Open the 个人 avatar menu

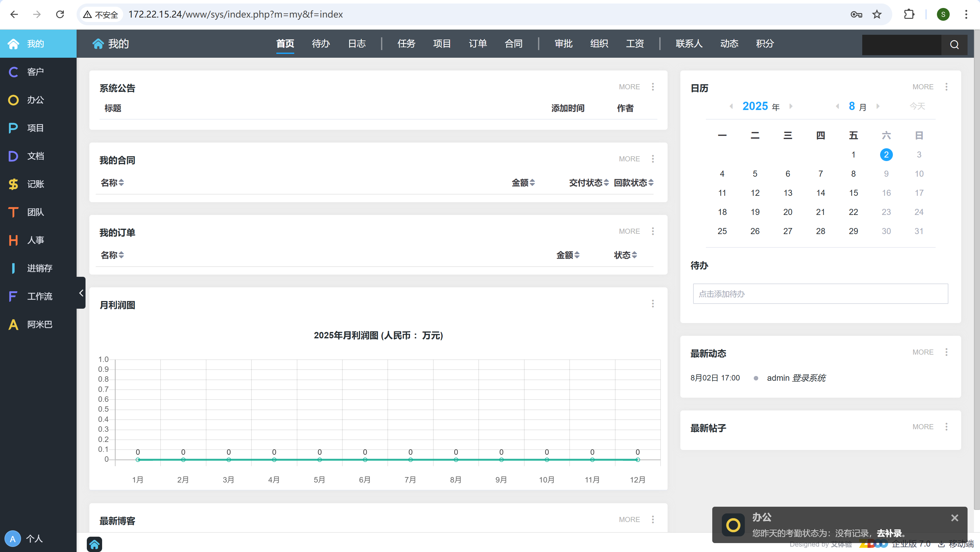(24, 539)
